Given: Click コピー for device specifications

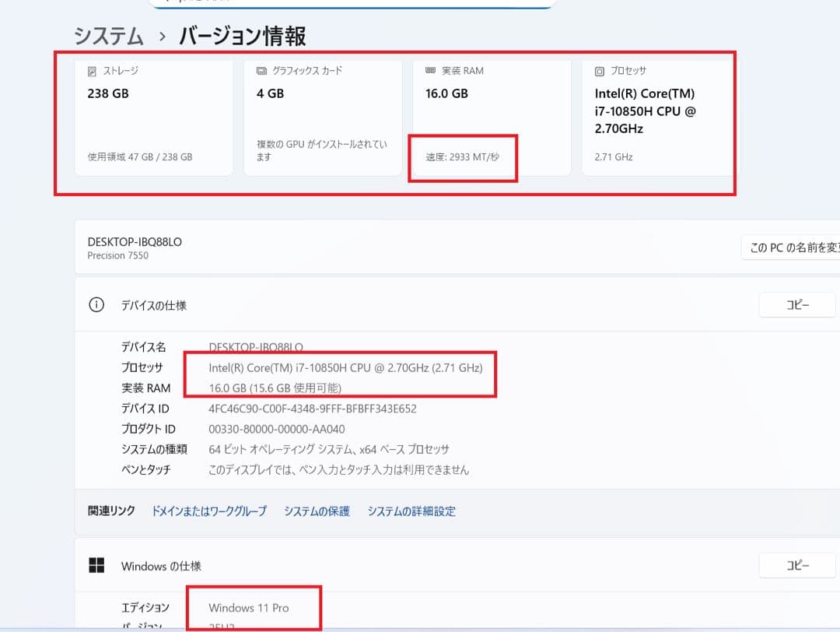Looking at the screenshot, I should click(x=796, y=304).
